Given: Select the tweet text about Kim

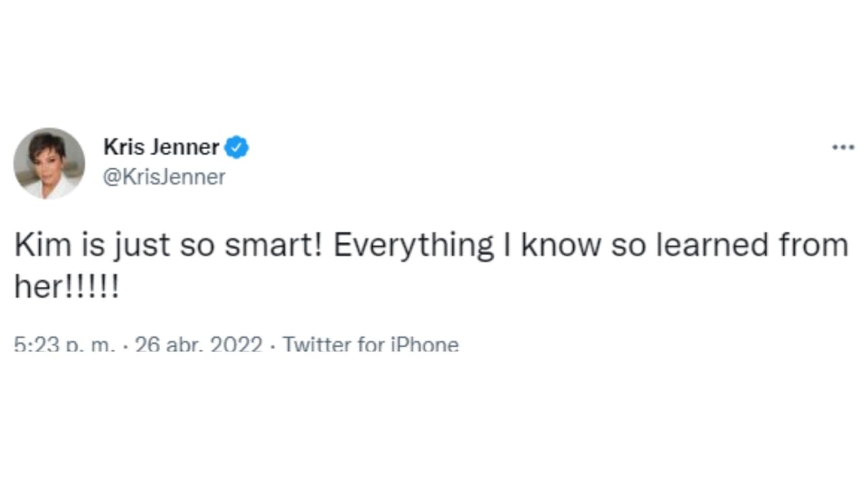Looking at the screenshot, I should [x=431, y=245].
